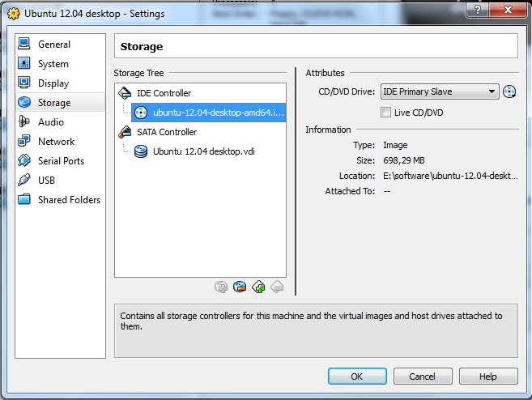Click the Display screen icon
This screenshot has height=400, width=532.
24,83
